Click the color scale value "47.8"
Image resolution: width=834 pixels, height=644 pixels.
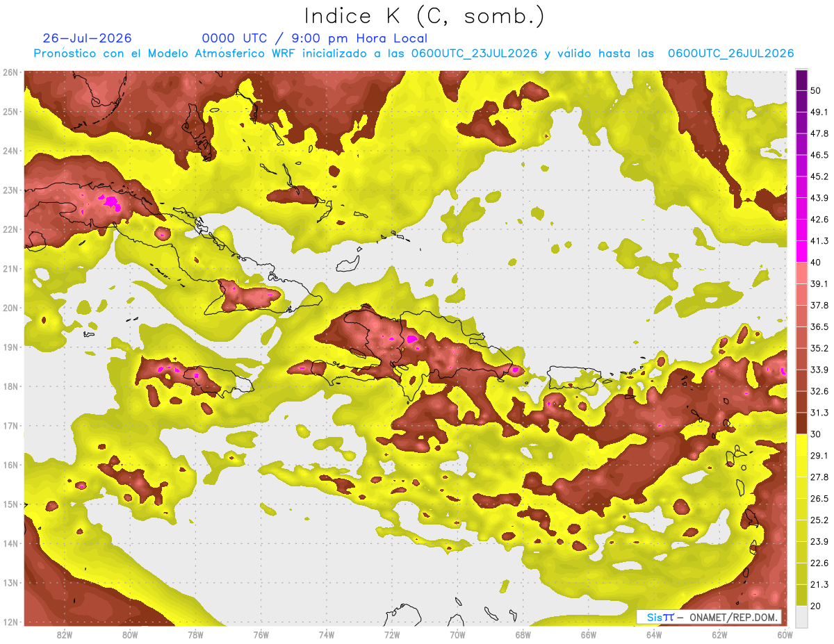pyautogui.click(x=819, y=133)
